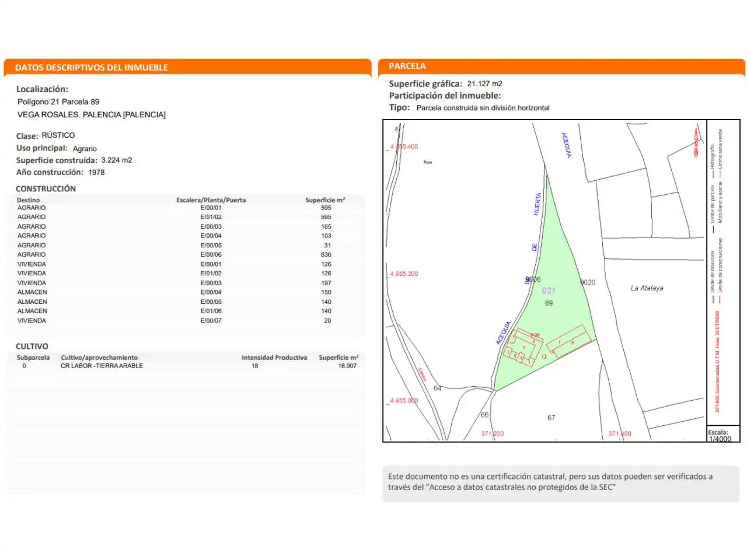This screenshot has height=560, width=747.
Task: Click the "Escalera/Planta/Puerta" column header
Action: click(x=211, y=200)
